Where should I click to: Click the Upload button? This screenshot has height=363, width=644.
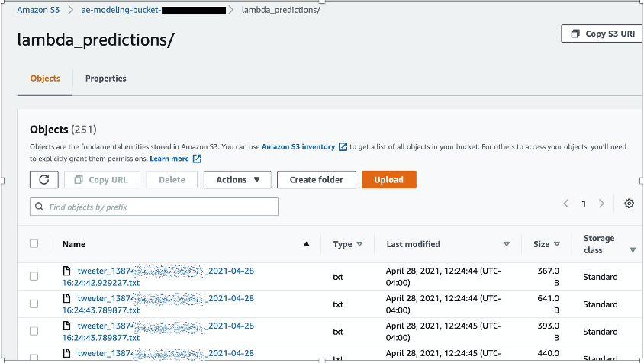pyautogui.click(x=389, y=180)
